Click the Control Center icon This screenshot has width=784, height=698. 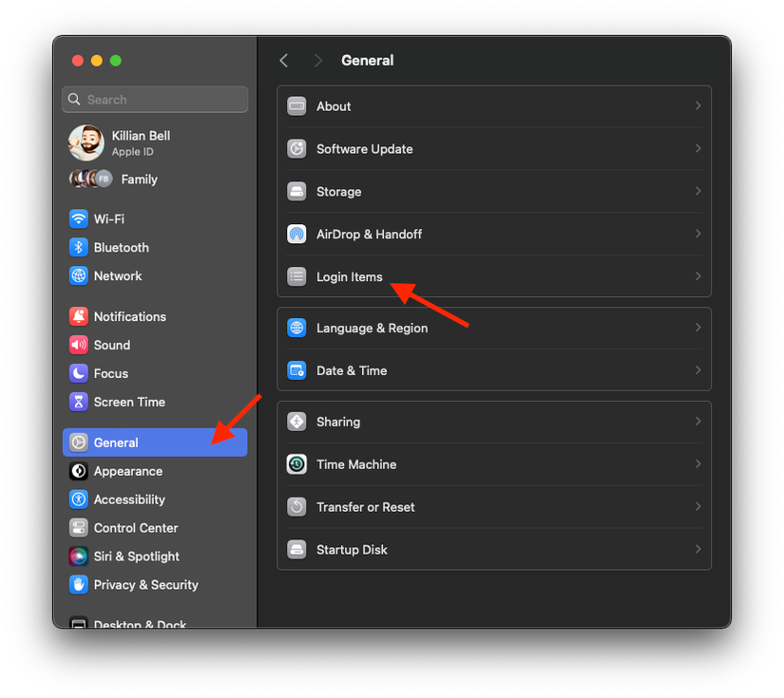(x=78, y=527)
